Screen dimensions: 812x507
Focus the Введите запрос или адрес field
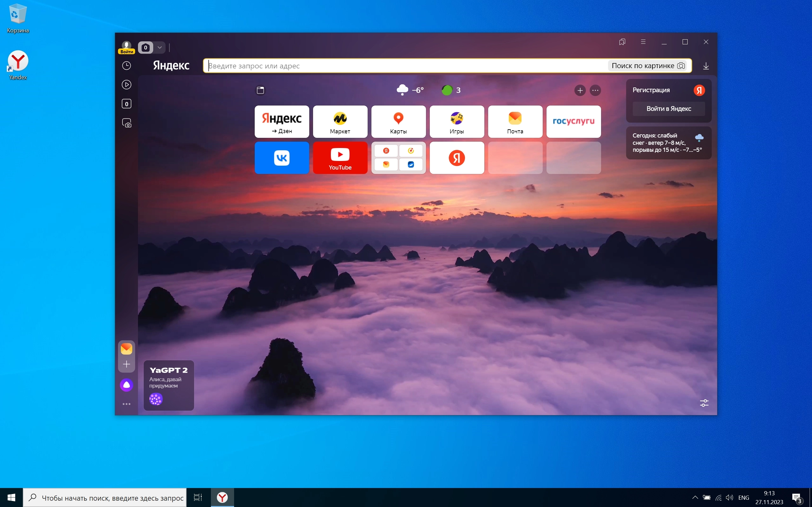point(403,66)
